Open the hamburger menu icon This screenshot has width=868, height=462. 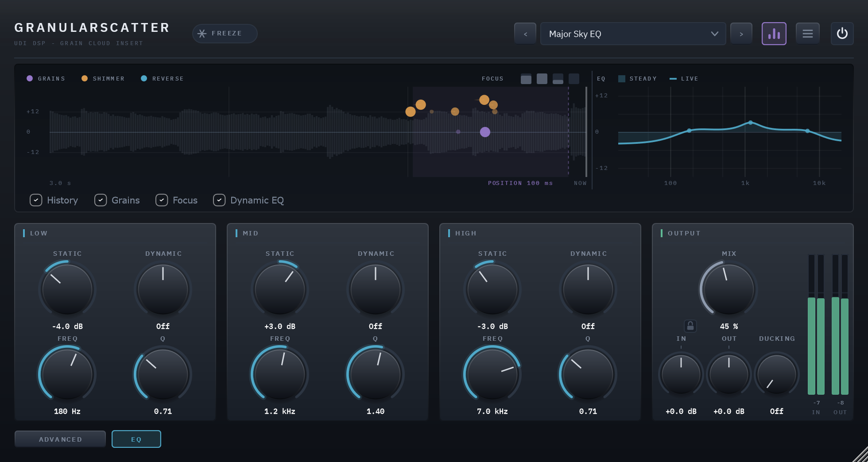click(x=807, y=34)
